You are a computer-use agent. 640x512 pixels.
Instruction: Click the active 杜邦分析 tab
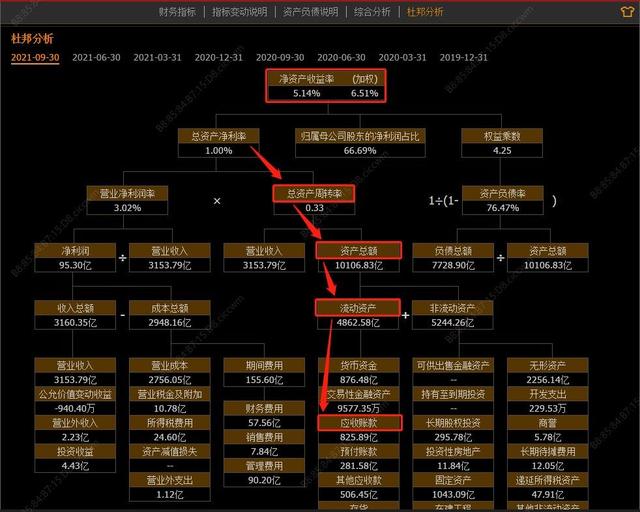pyautogui.click(x=425, y=12)
